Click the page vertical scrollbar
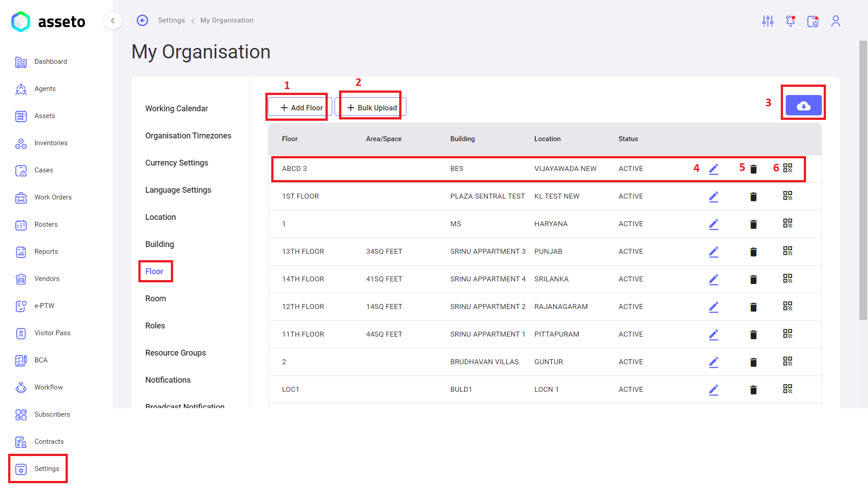Viewport: 868px width, 485px height. (863, 180)
